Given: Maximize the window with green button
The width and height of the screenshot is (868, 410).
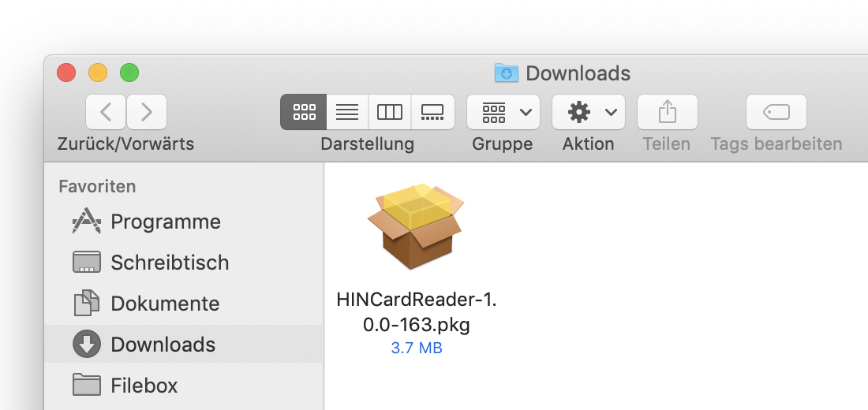Looking at the screenshot, I should [129, 73].
